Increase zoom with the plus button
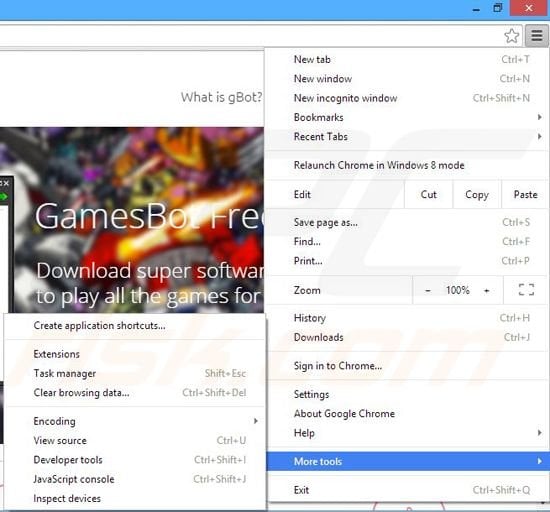The height and width of the screenshot is (512, 550). (x=487, y=290)
